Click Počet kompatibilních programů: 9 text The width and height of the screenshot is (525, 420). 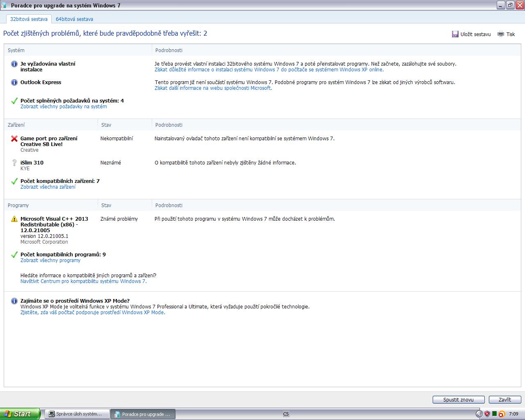point(63,255)
